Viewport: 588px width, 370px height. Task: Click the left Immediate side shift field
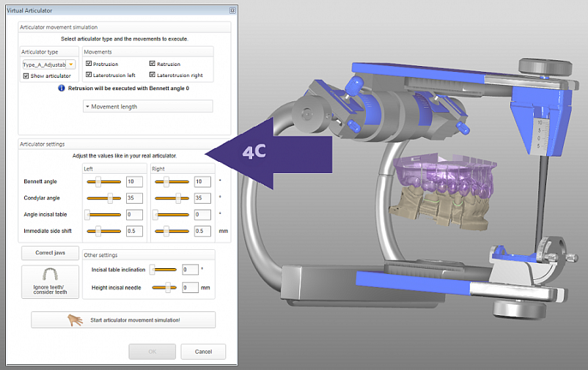click(x=134, y=232)
